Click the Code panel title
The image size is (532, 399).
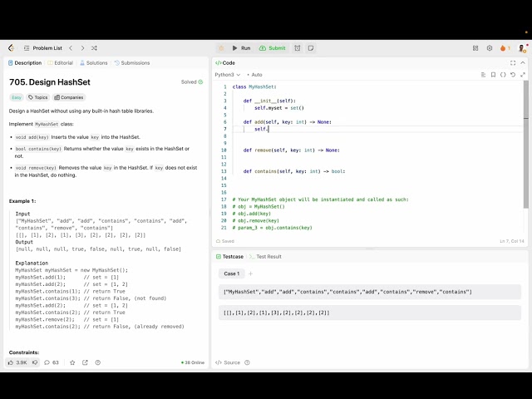(x=225, y=63)
